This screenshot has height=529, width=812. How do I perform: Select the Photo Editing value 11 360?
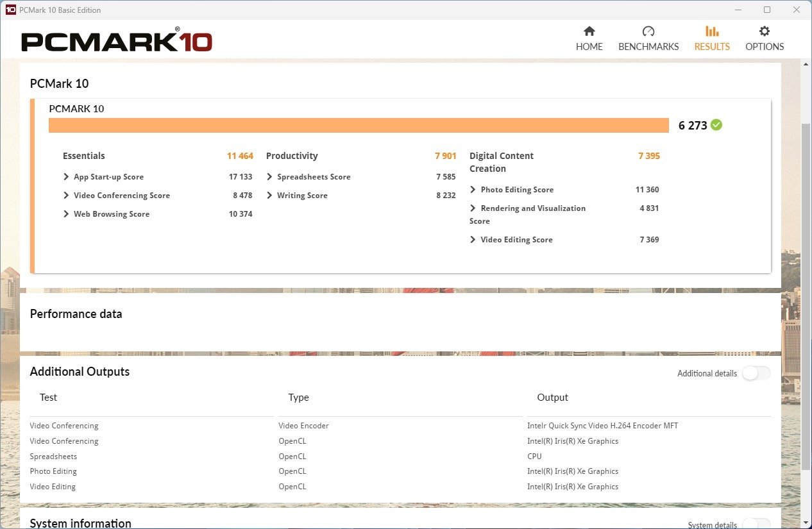pos(647,190)
